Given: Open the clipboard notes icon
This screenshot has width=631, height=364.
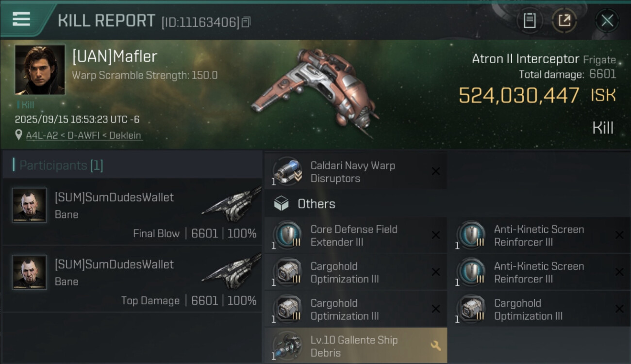Looking at the screenshot, I should (x=530, y=20).
